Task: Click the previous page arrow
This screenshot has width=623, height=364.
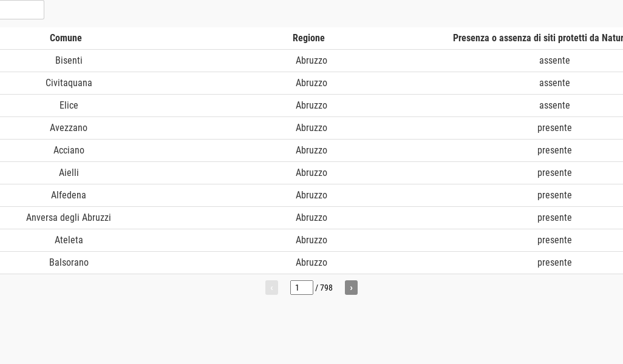Action: (271, 288)
